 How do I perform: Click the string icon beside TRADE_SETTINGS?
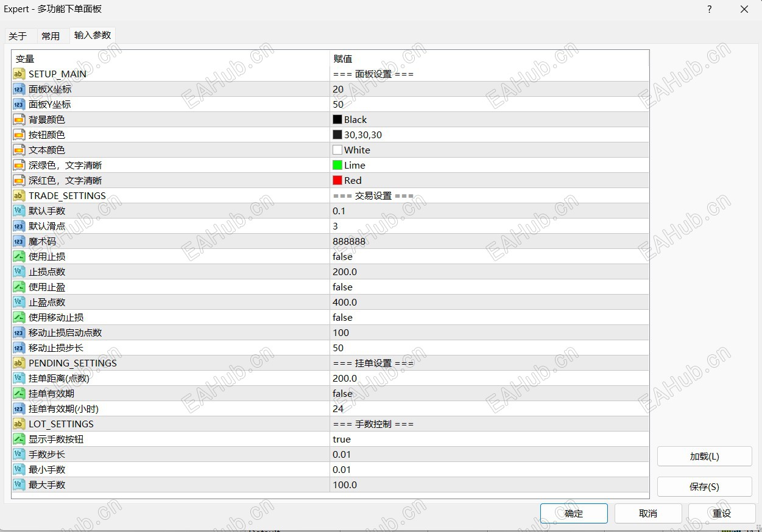19,195
